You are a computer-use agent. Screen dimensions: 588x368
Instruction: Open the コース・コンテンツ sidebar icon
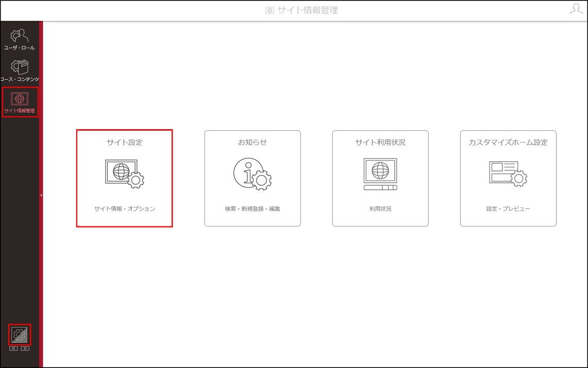(x=20, y=67)
